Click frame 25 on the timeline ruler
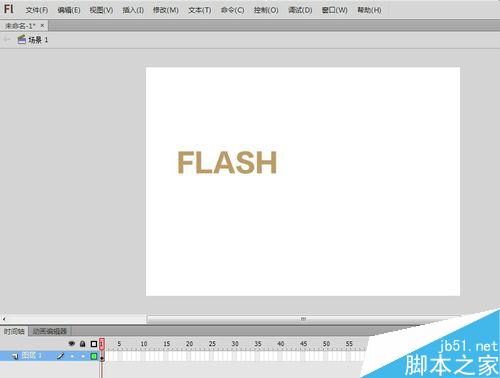 pyautogui.click(x=212, y=344)
